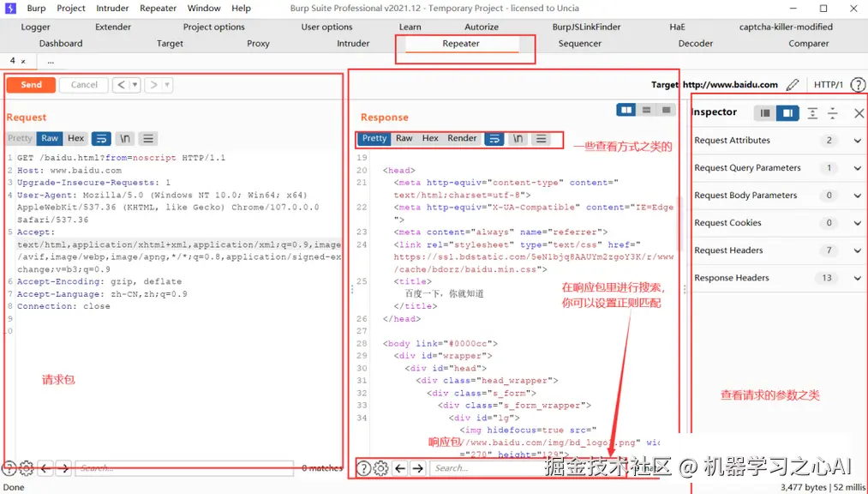
Task: Open the Help menu
Action: pos(241,9)
